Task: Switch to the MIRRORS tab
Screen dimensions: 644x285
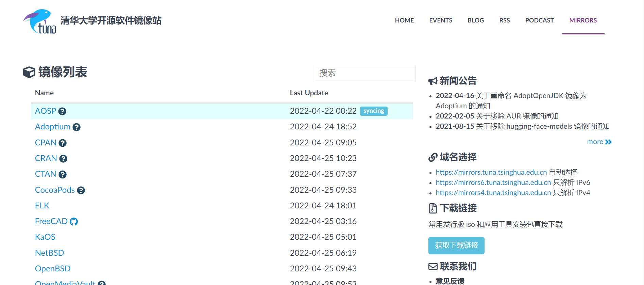Action: coord(583,20)
